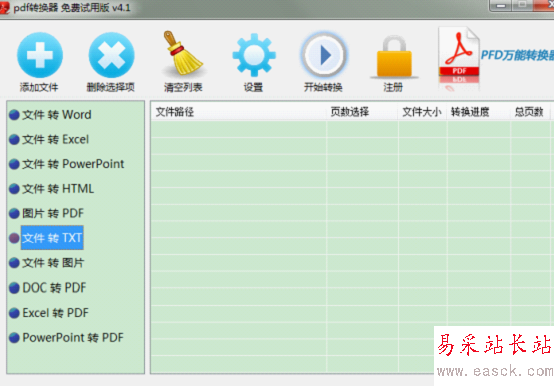Click the 添加文件 label
The width and height of the screenshot is (554, 386).
point(39,87)
